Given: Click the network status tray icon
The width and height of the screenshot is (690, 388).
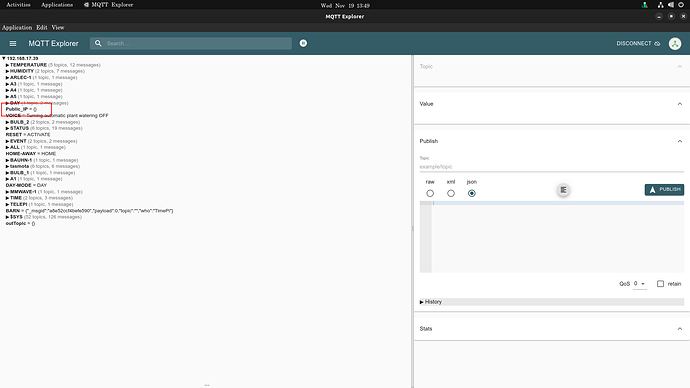Looking at the screenshot, I should coord(660,5).
